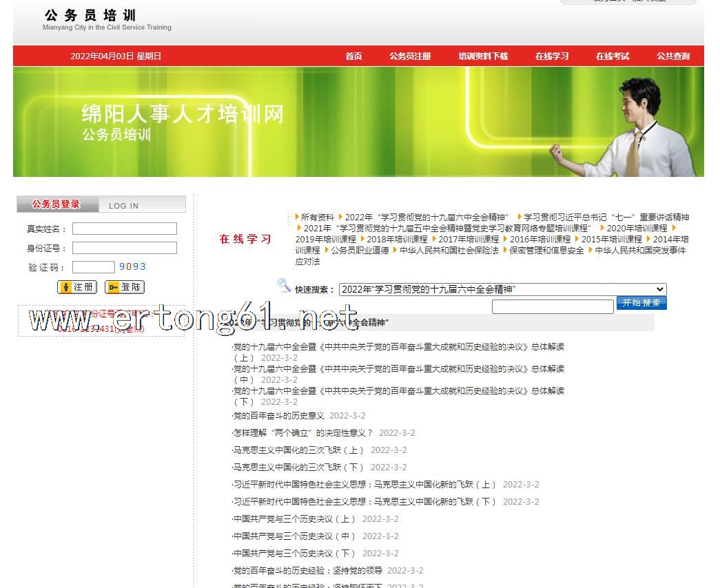Open course 党的百年奋斗的历史意义
Screen dimensions: 720x588
tap(278, 416)
